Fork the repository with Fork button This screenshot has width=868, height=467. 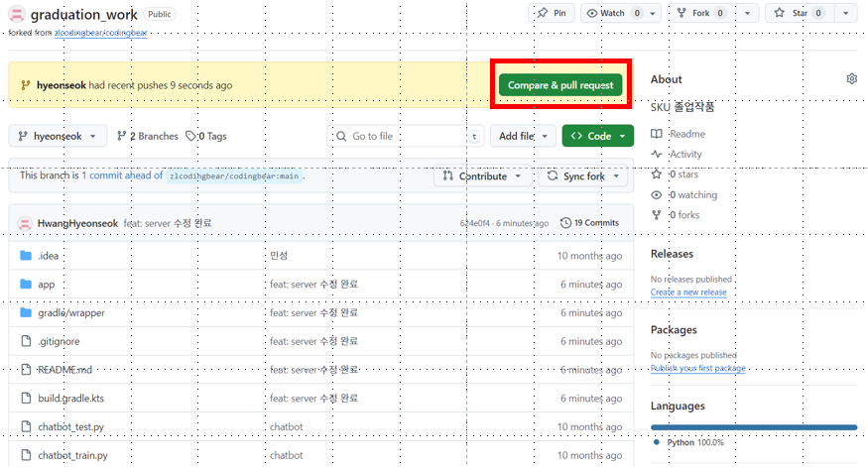[699, 13]
